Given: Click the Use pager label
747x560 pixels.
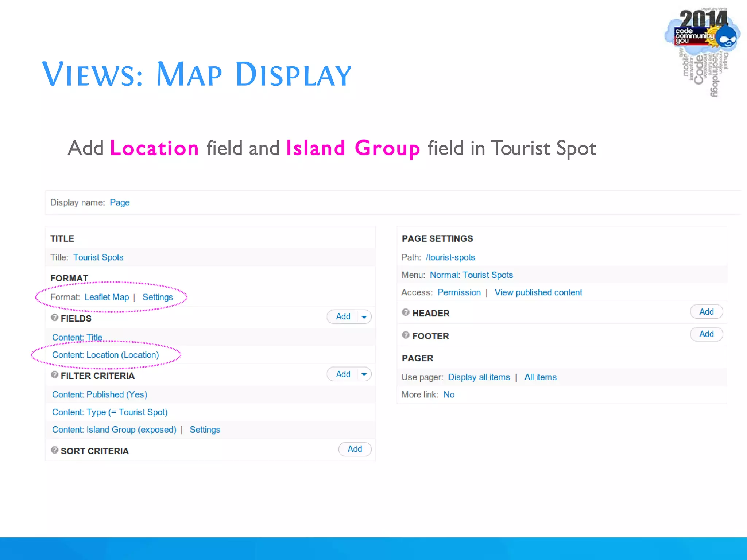Looking at the screenshot, I should click(x=422, y=377).
